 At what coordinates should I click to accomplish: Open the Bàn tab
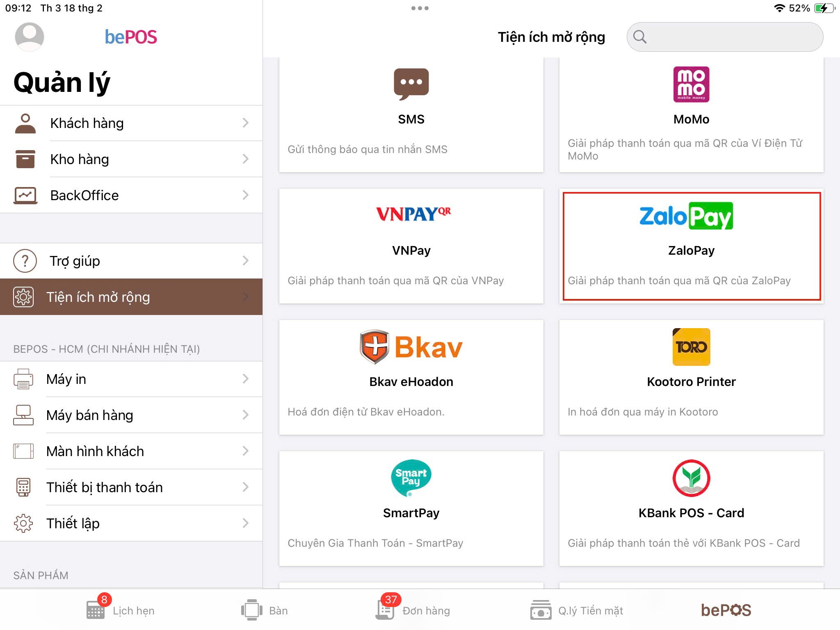click(x=264, y=610)
